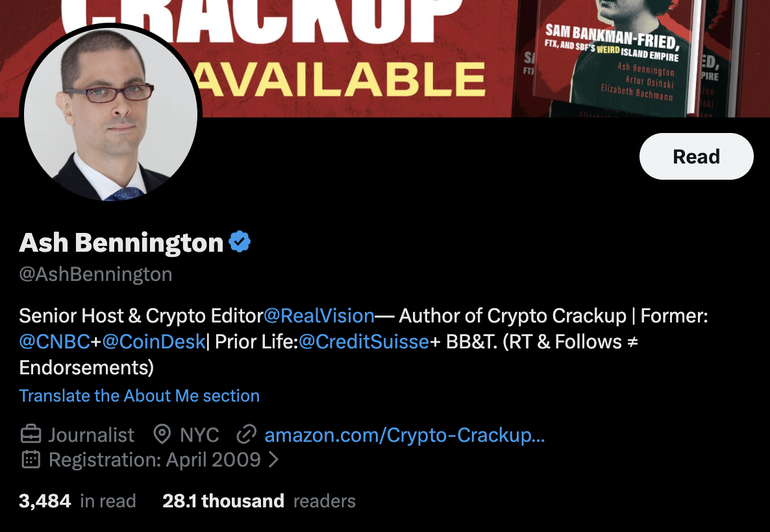Click the Ash Bennington display name
Image resolution: width=770 pixels, height=532 pixels.
pyautogui.click(x=121, y=243)
